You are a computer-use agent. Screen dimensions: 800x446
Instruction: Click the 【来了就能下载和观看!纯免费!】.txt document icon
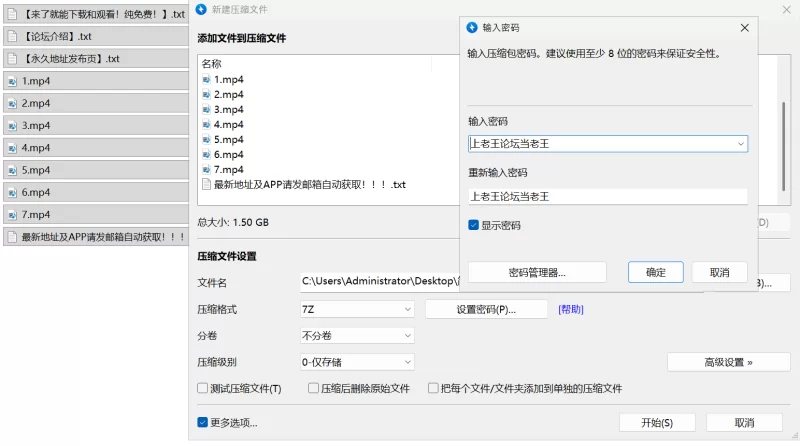click(x=12, y=14)
